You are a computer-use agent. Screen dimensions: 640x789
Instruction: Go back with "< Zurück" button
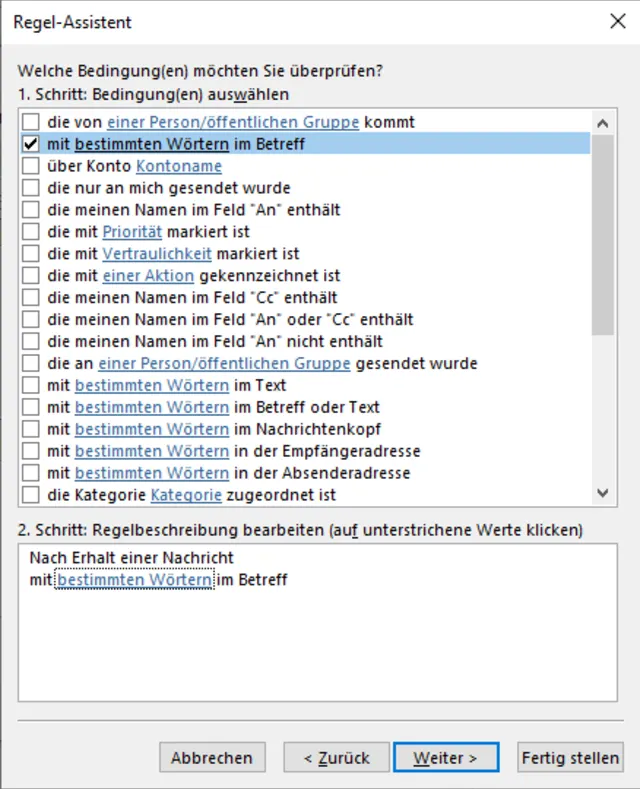point(336,758)
